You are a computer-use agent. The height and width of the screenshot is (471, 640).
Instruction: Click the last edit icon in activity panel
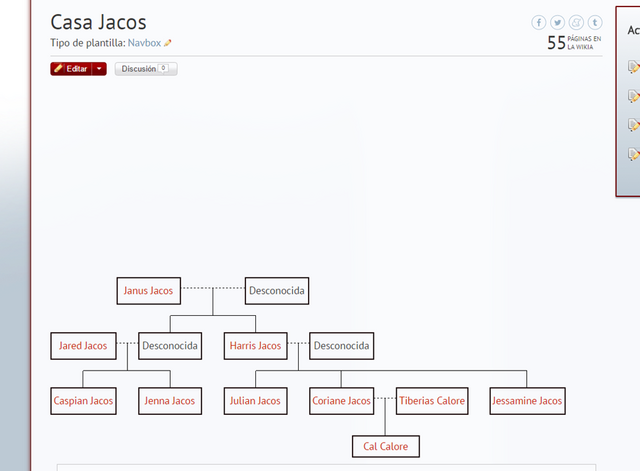[633, 154]
